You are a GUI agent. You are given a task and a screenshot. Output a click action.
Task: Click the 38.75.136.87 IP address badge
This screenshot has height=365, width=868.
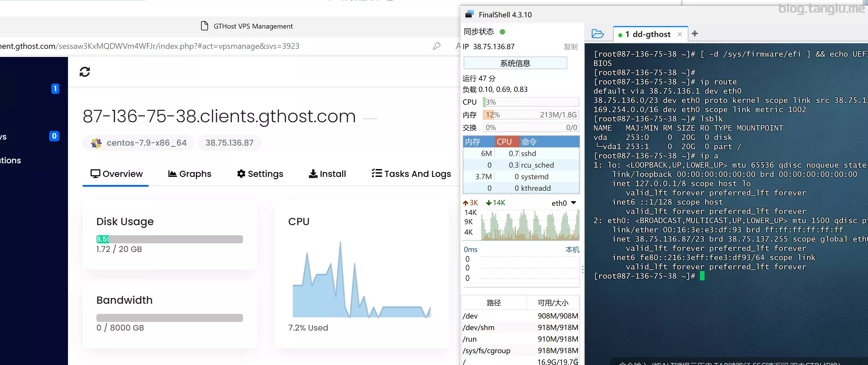click(x=229, y=143)
